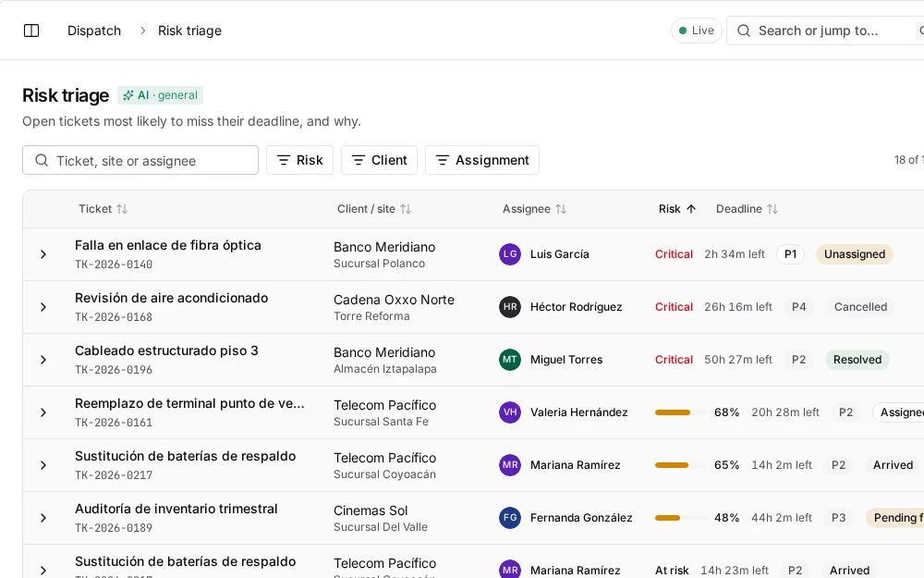Click the Arrived badge in TK-2026-0217 row
Screen dimensions: 924x578
point(893,465)
